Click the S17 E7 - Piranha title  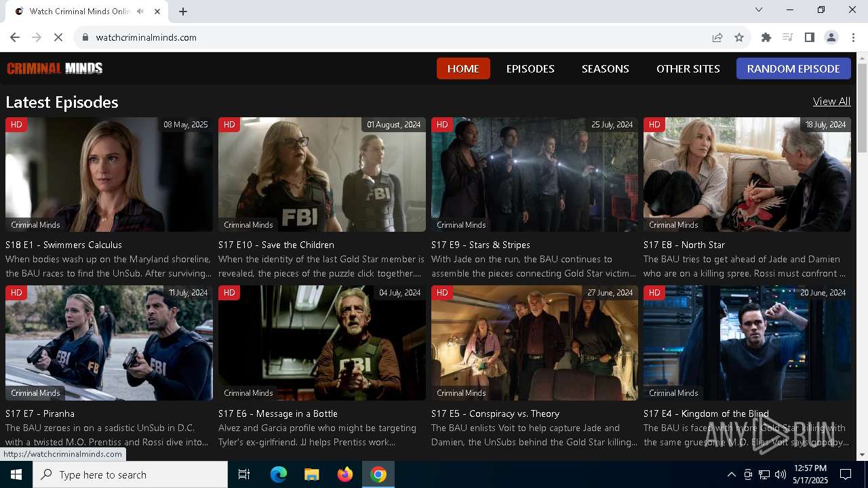40,413
